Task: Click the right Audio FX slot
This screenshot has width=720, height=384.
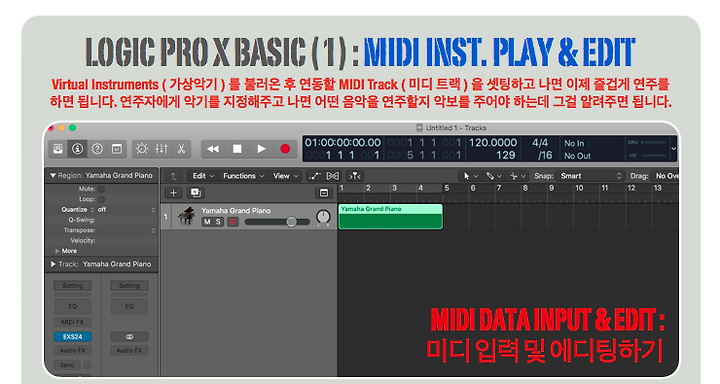Action: pyautogui.click(x=129, y=350)
